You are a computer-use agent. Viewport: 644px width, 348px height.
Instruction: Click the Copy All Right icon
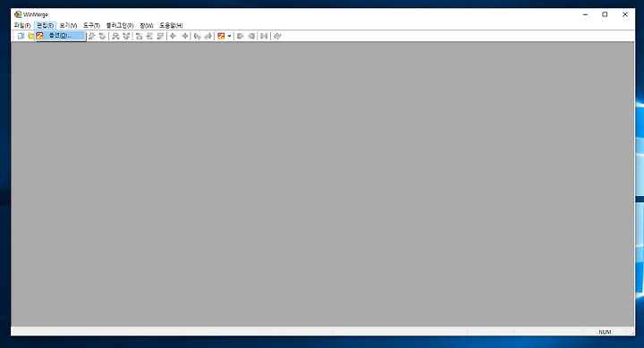241,36
